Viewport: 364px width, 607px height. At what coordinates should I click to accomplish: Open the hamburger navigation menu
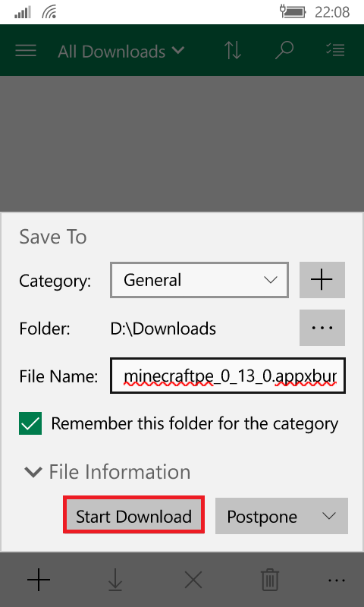click(x=26, y=51)
